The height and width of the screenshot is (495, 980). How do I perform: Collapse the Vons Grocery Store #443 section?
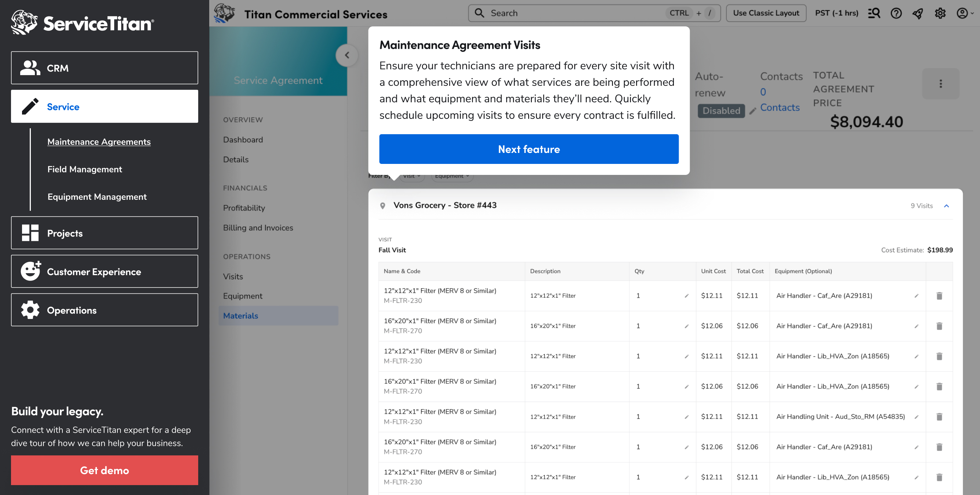[x=946, y=206]
